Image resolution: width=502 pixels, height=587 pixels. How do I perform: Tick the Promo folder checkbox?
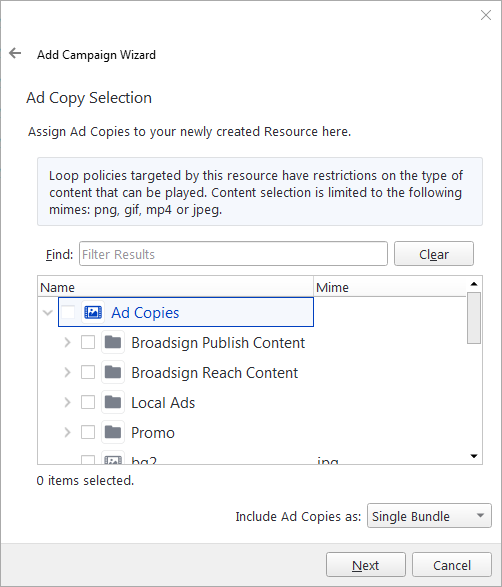click(88, 432)
